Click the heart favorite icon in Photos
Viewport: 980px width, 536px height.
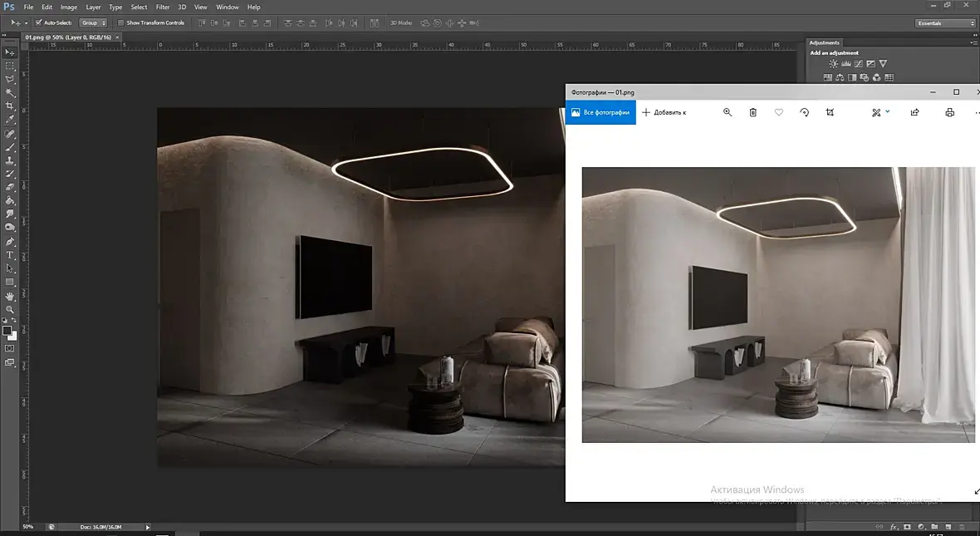point(778,112)
